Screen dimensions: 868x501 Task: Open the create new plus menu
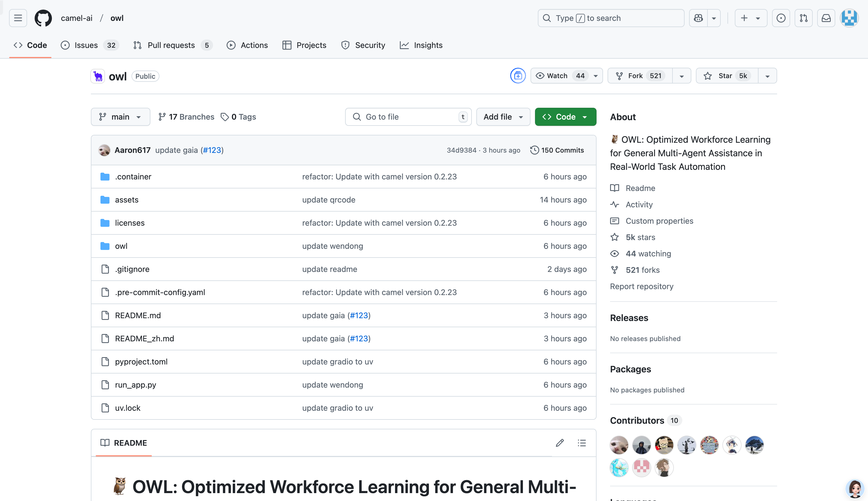[x=751, y=18]
